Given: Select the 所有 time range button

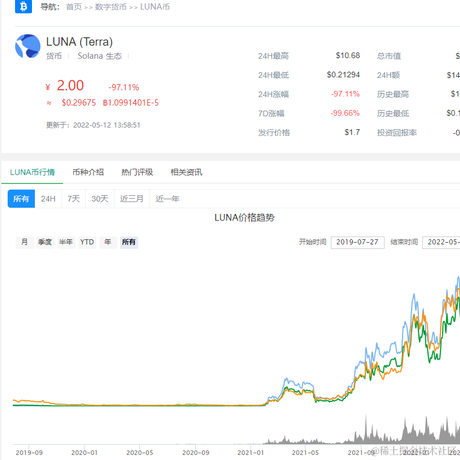Looking at the screenshot, I should point(21,199).
